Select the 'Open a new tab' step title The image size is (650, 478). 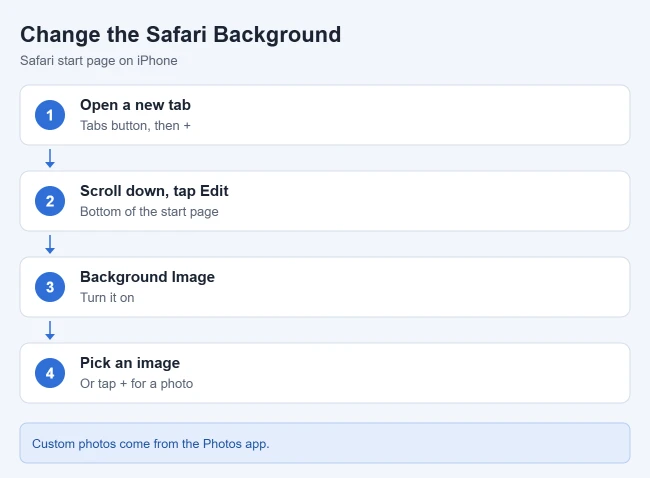pyautogui.click(x=135, y=105)
